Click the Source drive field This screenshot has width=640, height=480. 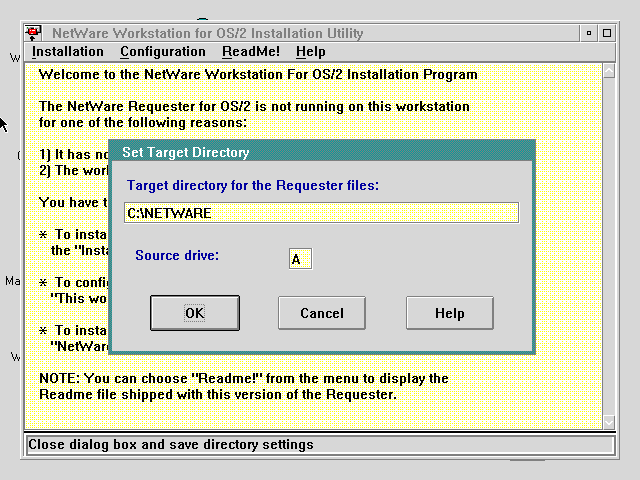(300, 259)
